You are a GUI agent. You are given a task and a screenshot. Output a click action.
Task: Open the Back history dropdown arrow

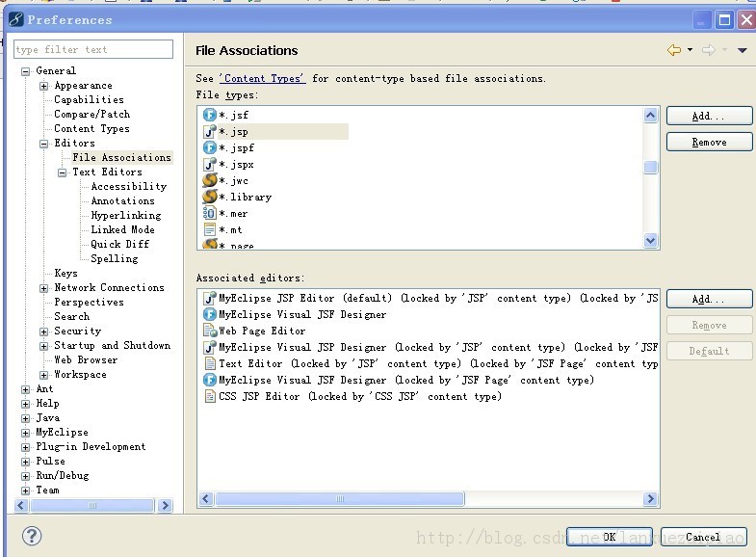pos(690,50)
